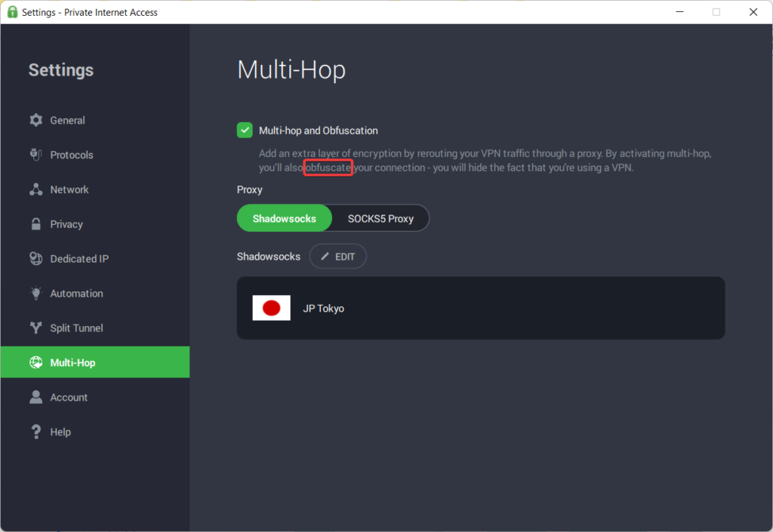Click the Automation lightbulb icon
The width and height of the screenshot is (773, 532).
(x=35, y=294)
